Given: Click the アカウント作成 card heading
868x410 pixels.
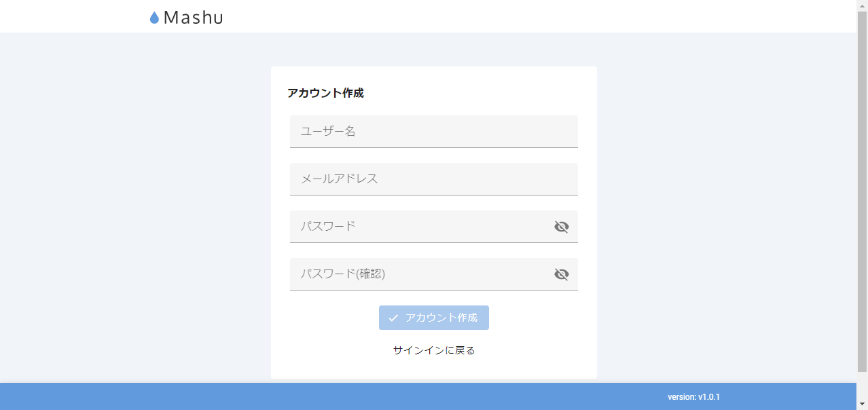Looking at the screenshot, I should [x=325, y=94].
